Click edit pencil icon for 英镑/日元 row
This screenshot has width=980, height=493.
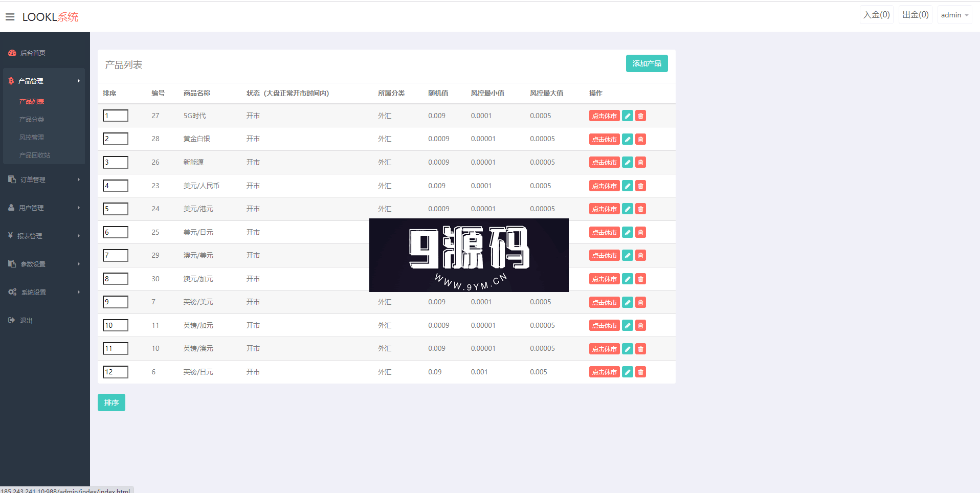tap(627, 372)
